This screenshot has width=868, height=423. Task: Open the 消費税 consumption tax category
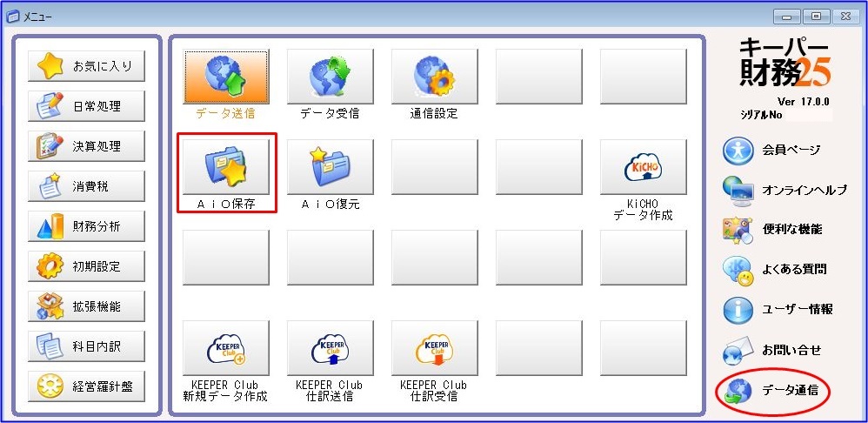tap(86, 186)
